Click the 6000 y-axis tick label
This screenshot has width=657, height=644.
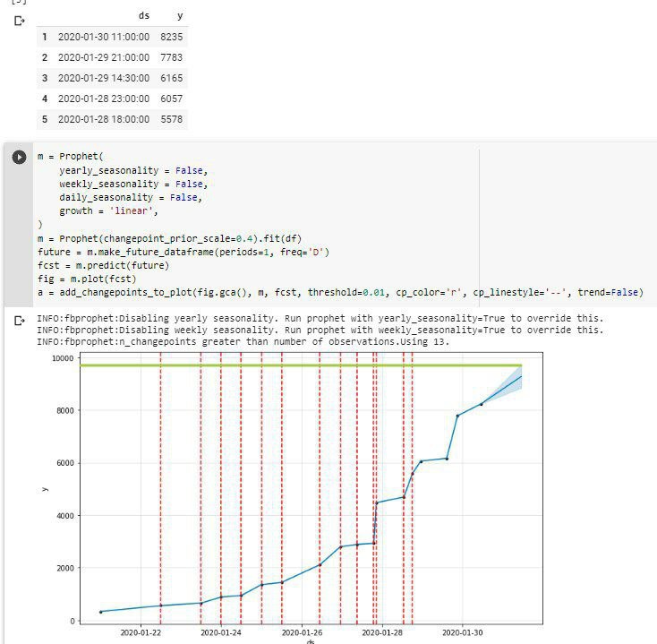tap(65, 463)
